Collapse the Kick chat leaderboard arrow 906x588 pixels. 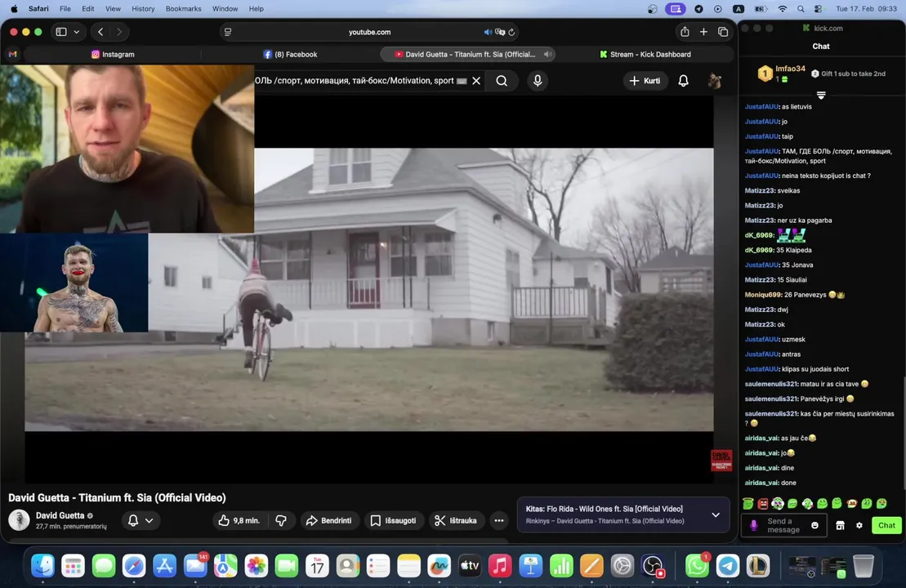pyautogui.click(x=820, y=95)
